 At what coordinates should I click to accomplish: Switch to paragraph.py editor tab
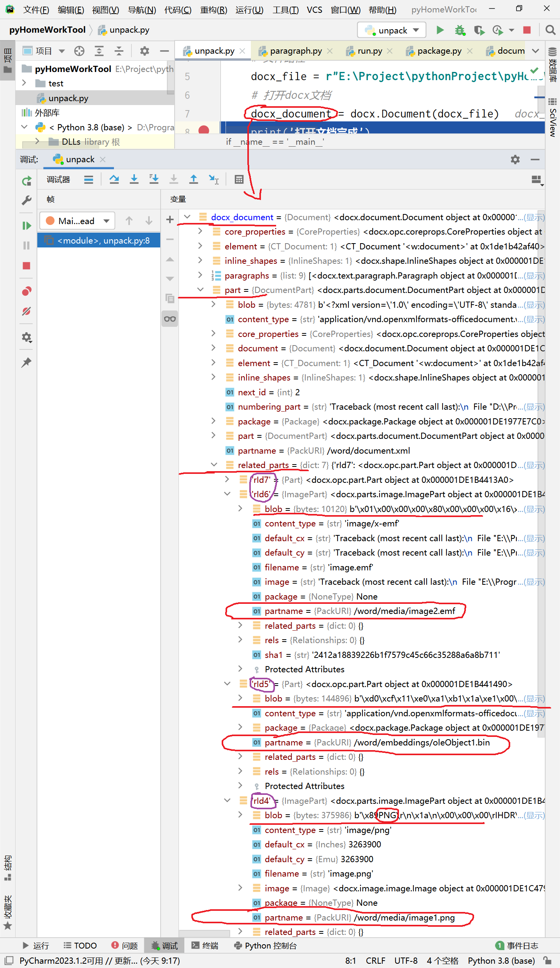(x=296, y=51)
